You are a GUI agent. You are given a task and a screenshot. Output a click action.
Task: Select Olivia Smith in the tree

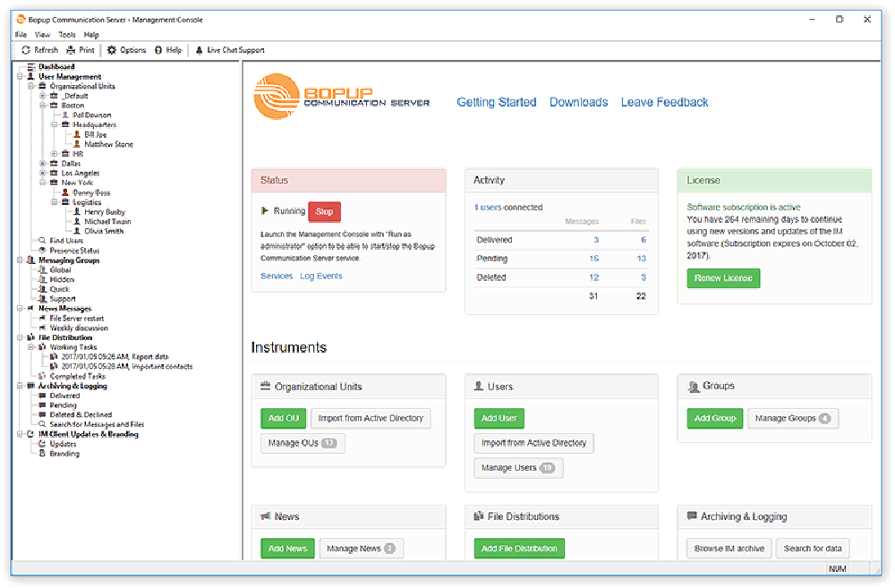click(104, 231)
